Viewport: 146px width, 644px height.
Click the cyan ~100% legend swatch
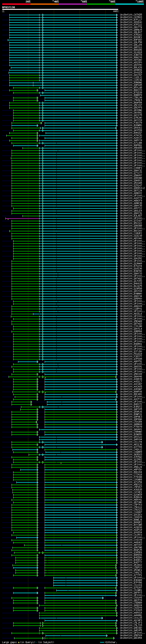pos(130,4)
